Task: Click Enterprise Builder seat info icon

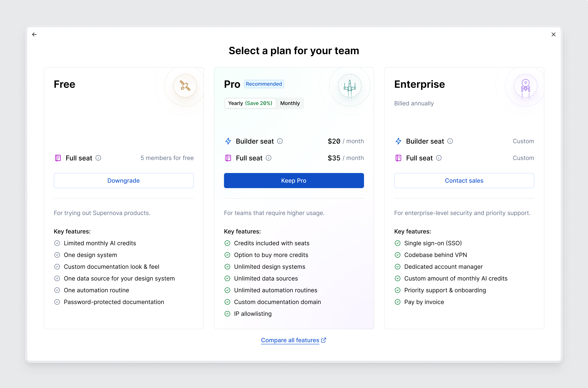Action: coord(450,141)
